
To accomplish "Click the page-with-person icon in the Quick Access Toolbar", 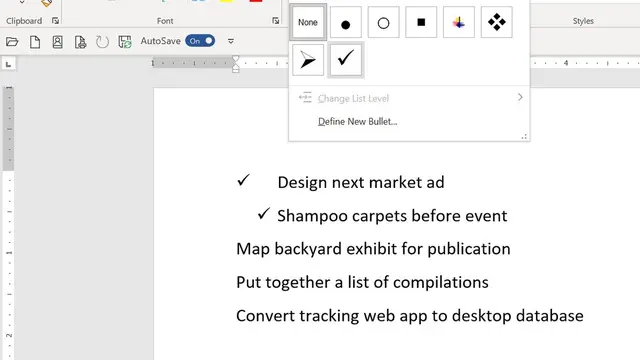I will 58,41.
